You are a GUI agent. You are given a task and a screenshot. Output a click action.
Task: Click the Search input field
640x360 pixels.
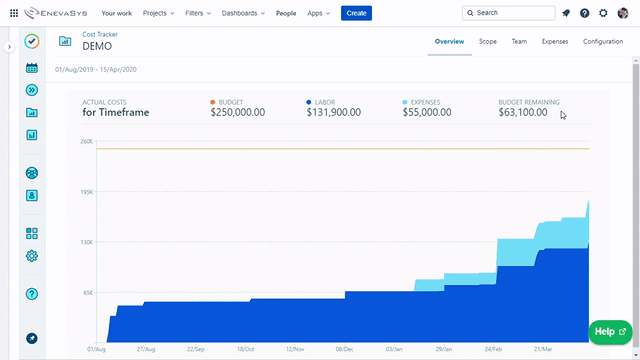tap(509, 13)
